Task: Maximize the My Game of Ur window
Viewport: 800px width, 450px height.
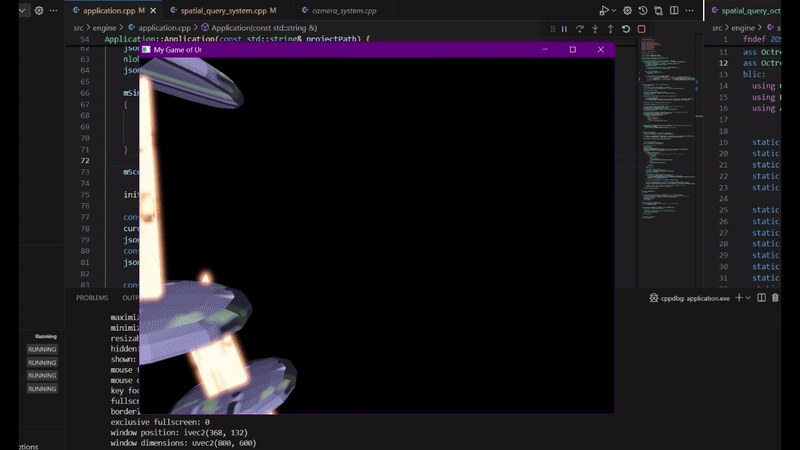Action: pos(572,49)
